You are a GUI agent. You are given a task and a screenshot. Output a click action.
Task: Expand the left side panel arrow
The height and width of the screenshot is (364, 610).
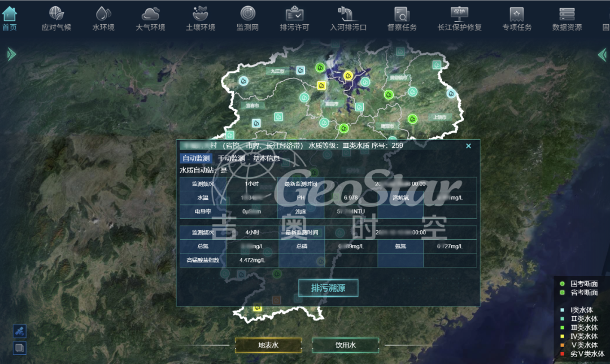(x=11, y=54)
